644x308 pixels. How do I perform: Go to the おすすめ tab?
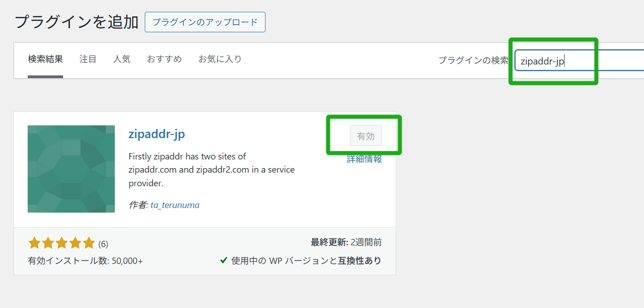coord(164,59)
